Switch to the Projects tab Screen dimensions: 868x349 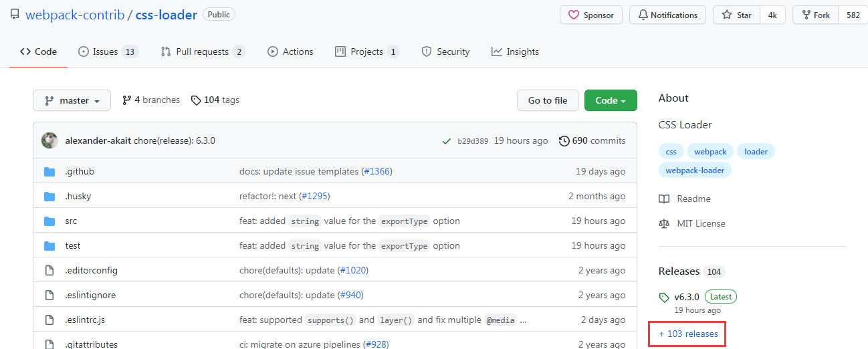point(366,51)
